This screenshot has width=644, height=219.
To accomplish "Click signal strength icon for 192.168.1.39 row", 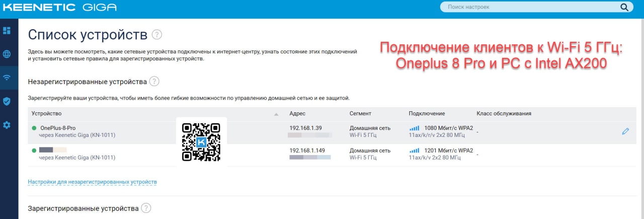I will click(415, 128).
